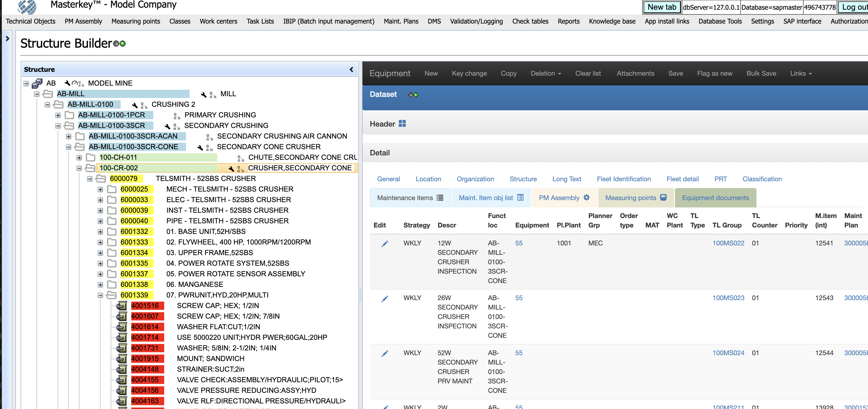The image size is (868, 409).
Task: Collapse the AB root tree node
Action: pyautogui.click(x=26, y=83)
